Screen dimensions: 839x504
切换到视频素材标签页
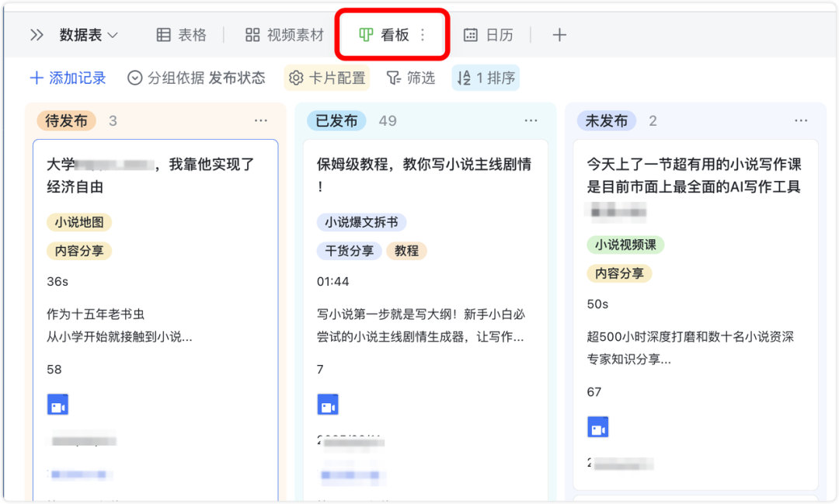pos(284,35)
